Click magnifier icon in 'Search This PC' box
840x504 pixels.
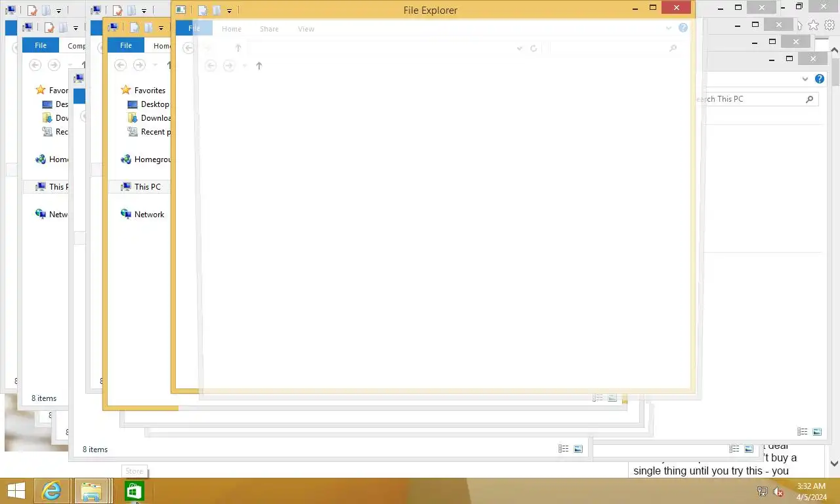click(810, 99)
